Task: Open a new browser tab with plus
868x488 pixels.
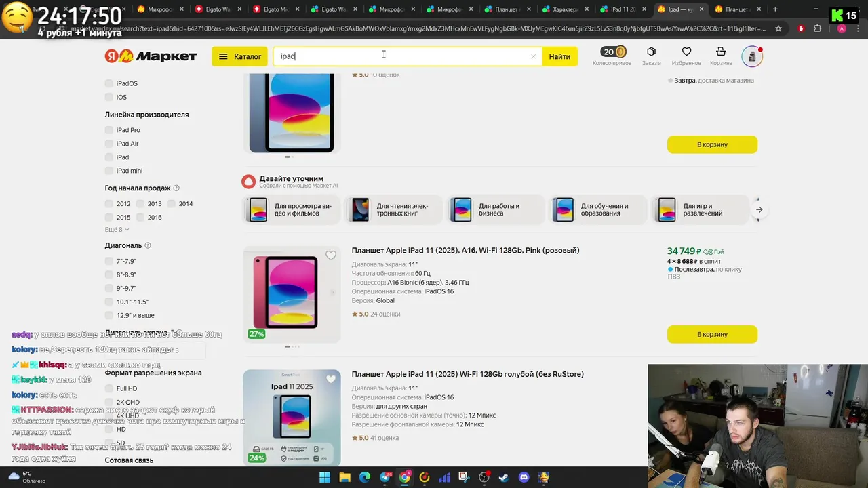Action: click(x=775, y=9)
